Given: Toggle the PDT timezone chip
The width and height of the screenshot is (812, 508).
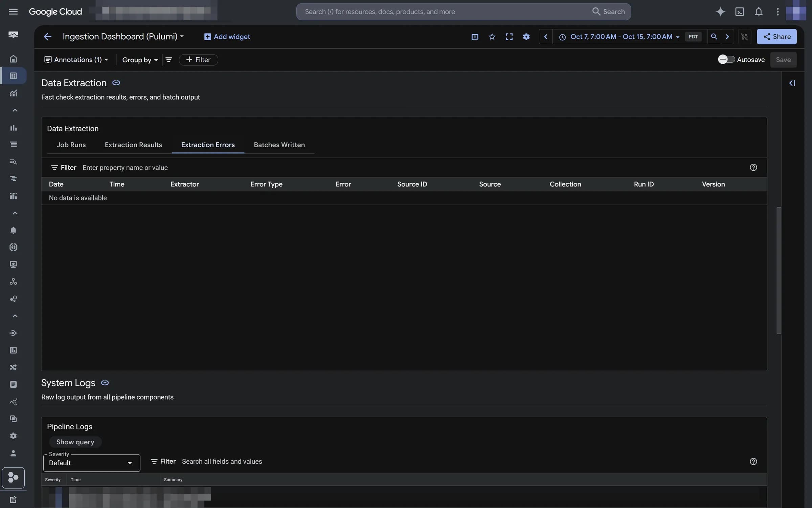Looking at the screenshot, I should pos(693,37).
